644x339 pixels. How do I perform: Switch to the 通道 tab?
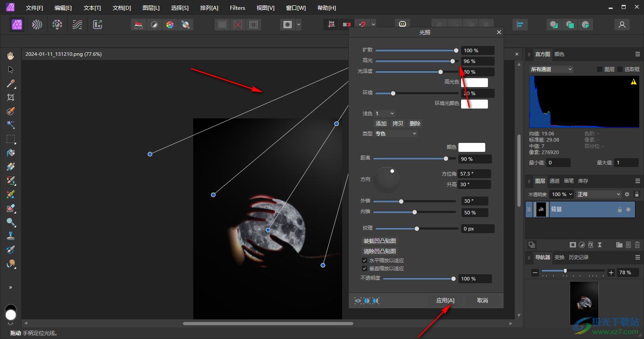555,181
